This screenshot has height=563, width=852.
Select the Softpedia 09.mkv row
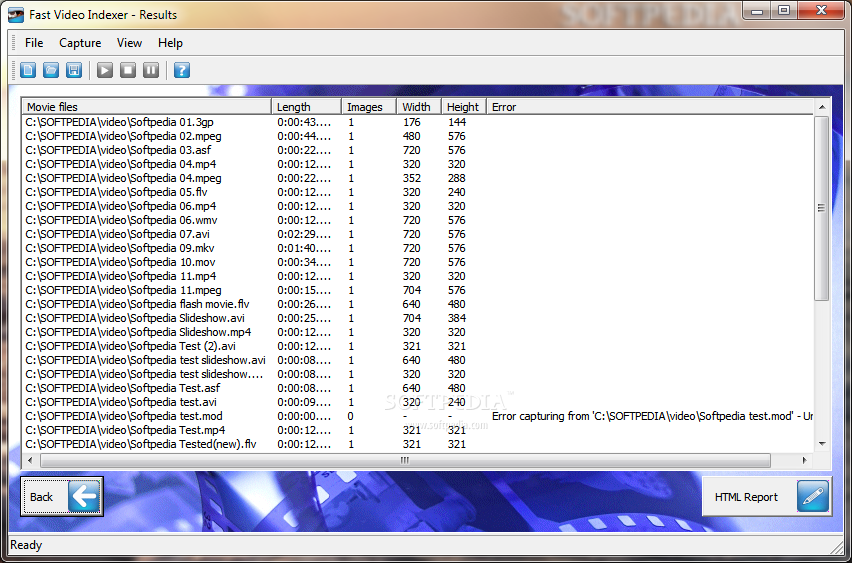pyautogui.click(x=418, y=248)
